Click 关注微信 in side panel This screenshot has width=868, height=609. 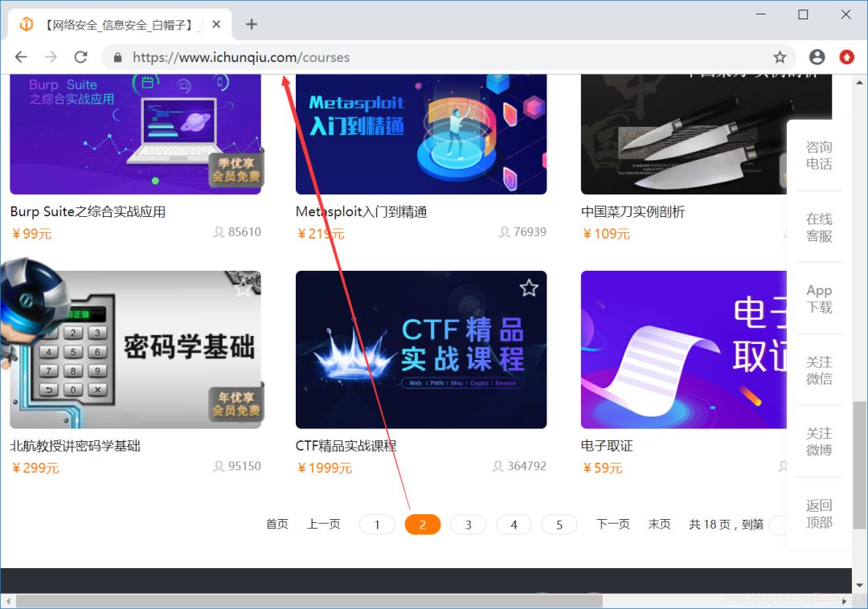point(819,370)
